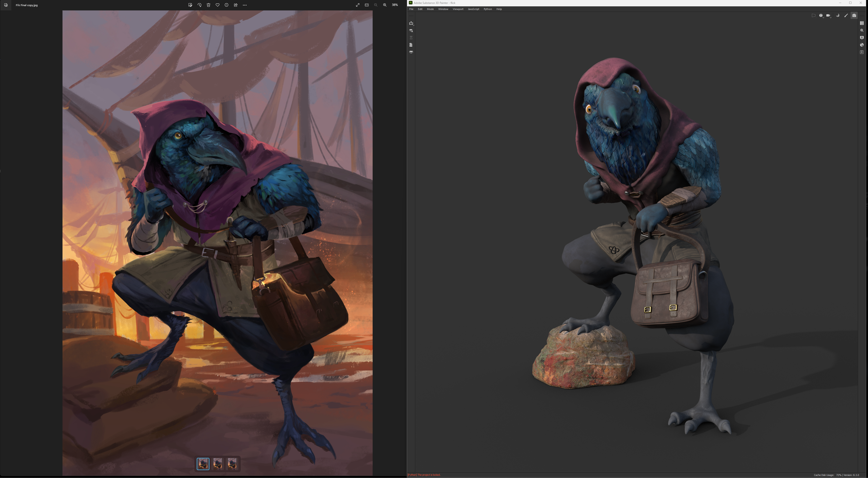
Task: Open Shader settings sphere gear icon
Action: [862, 45]
